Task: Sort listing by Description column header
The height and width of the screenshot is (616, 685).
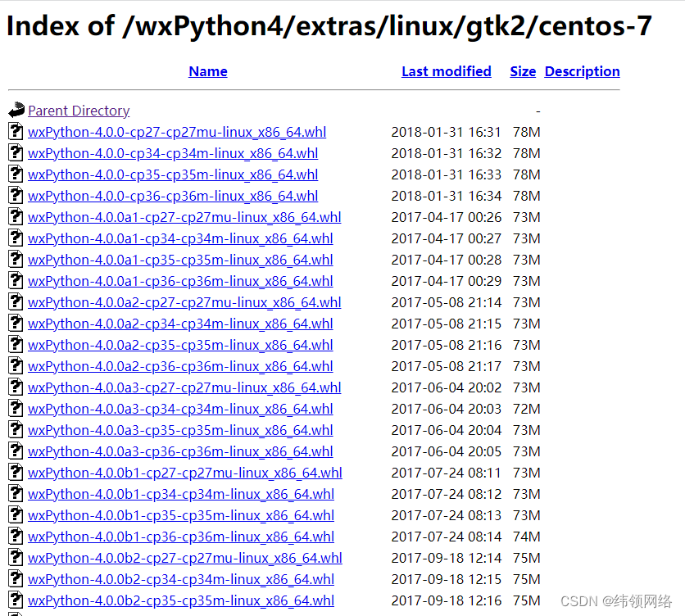Action: pyautogui.click(x=582, y=71)
